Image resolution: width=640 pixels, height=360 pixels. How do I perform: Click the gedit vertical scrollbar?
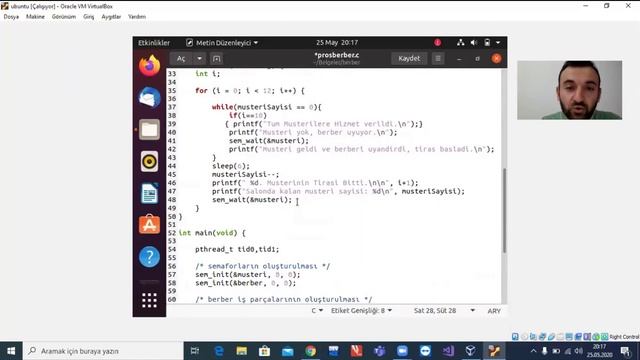(504, 210)
